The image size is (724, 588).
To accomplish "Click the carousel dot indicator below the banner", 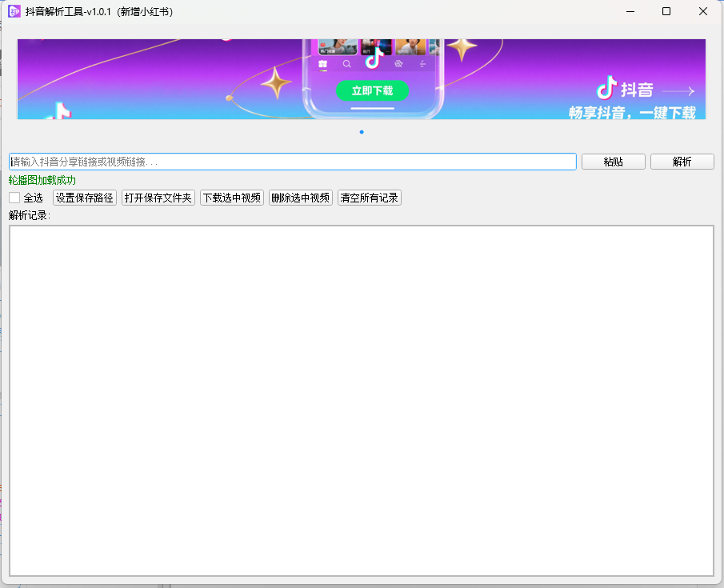I will (x=361, y=131).
